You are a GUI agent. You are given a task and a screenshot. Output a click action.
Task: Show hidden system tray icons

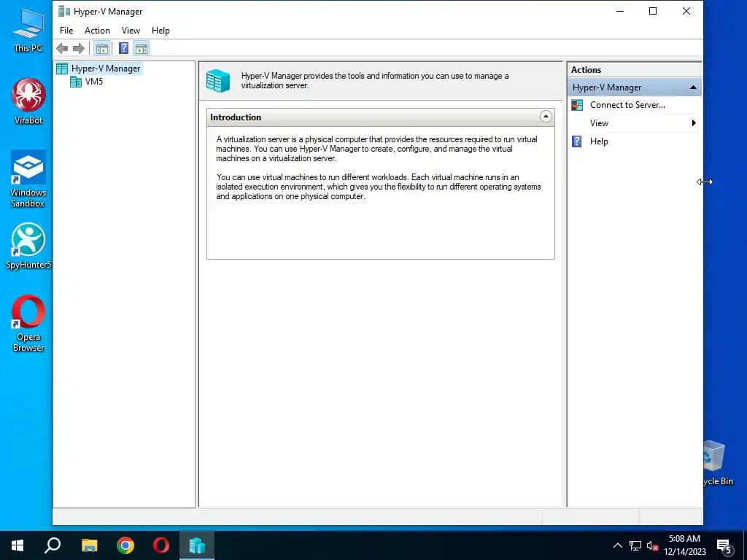coord(617,545)
